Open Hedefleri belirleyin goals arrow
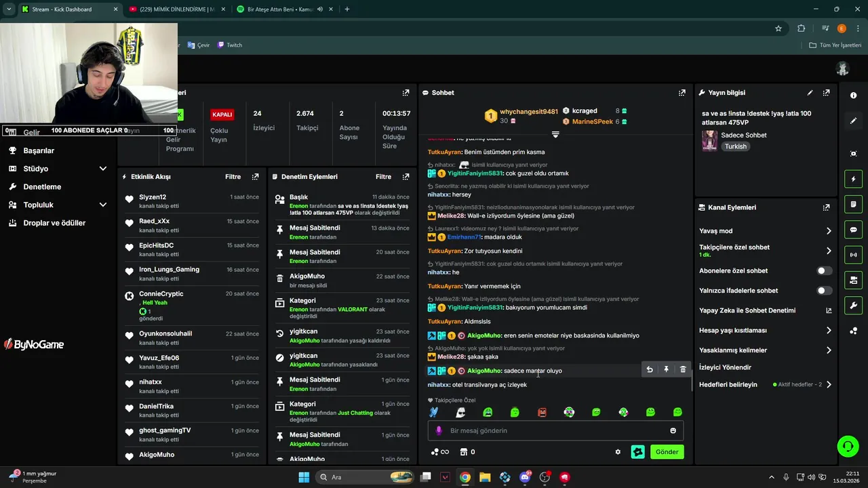Image resolution: width=868 pixels, height=488 pixels. pyautogui.click(x=829, y=385)
